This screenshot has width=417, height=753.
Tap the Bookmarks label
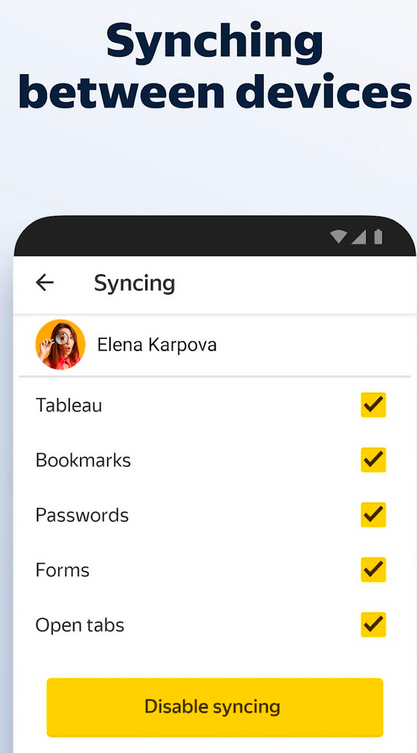pyautogui.click(x=83, y=460)
